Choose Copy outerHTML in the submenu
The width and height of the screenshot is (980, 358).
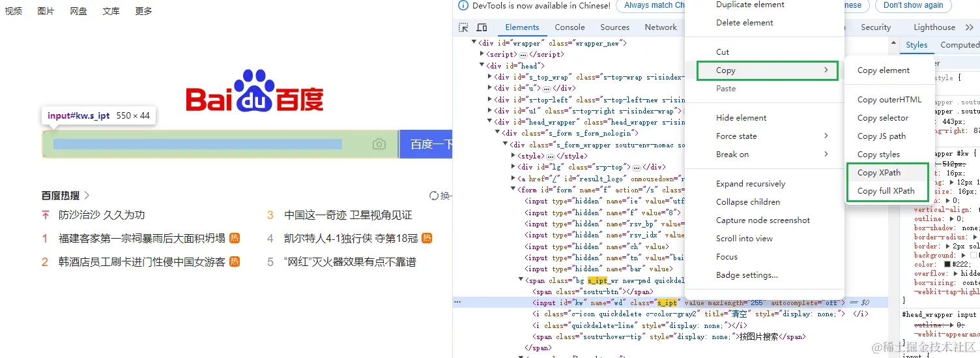(889, 100)
